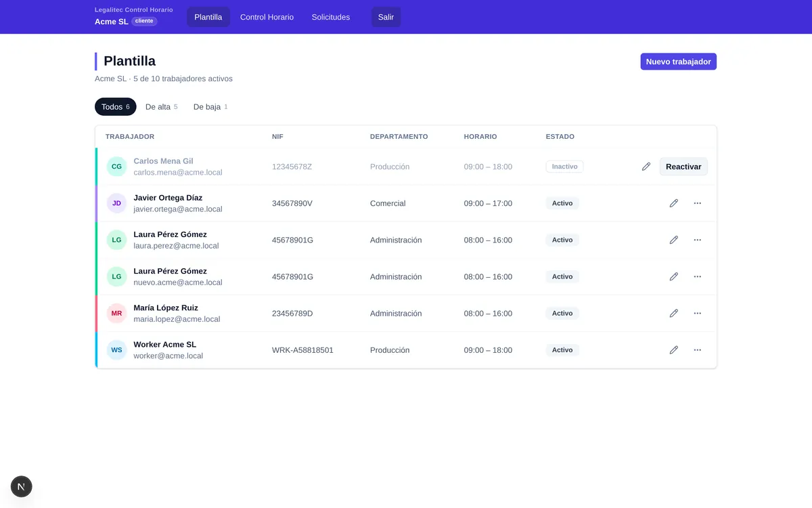Go to the Plantilla navigation tab
The image size is (812, 508).
click(x=208, y=17)
